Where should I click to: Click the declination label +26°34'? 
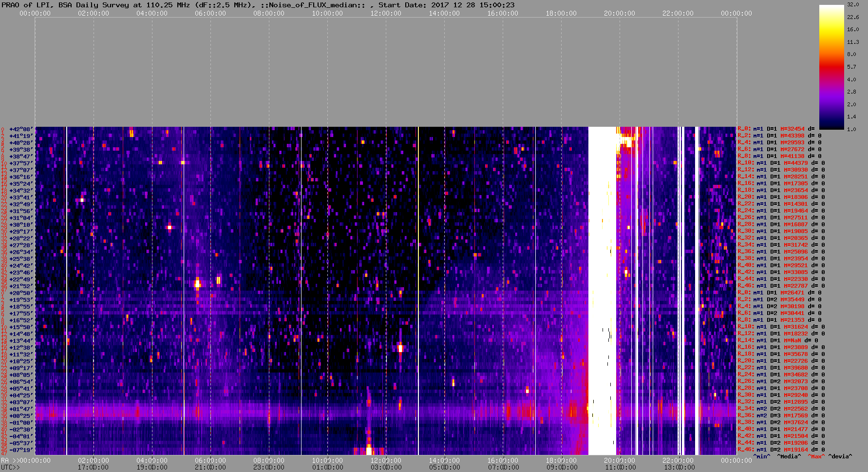coord(21,252)
